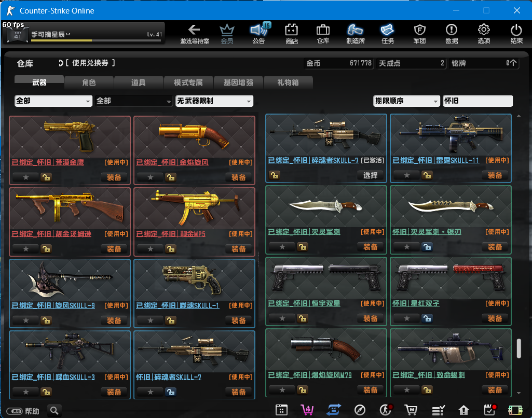Screen dimensions: 532x418
Task: Open the checklist icon in bottom bar
Action: [438, 410]
